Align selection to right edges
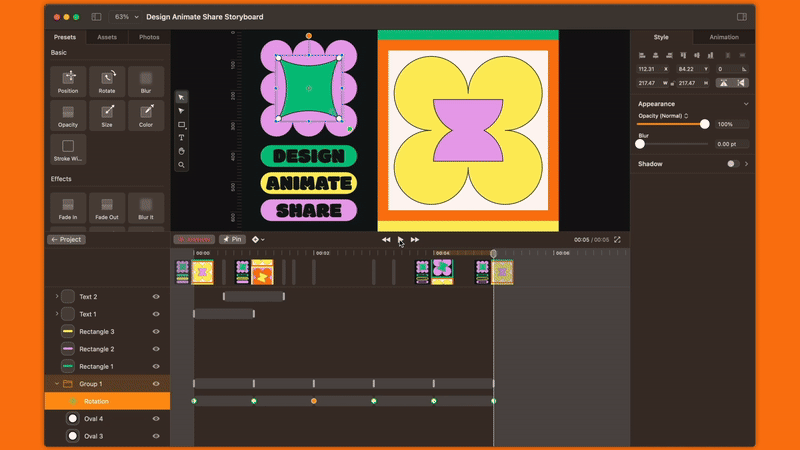Image resolution: width=800 pixels, height=450 pixels. 669,55
